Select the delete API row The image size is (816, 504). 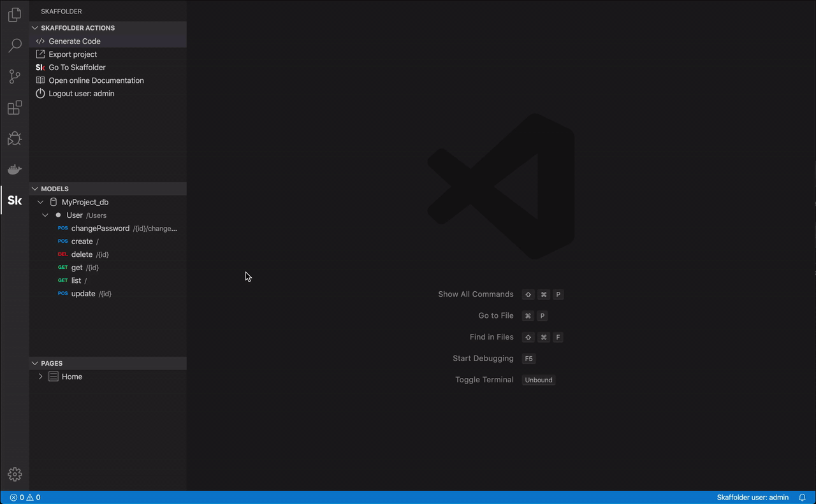108,254
